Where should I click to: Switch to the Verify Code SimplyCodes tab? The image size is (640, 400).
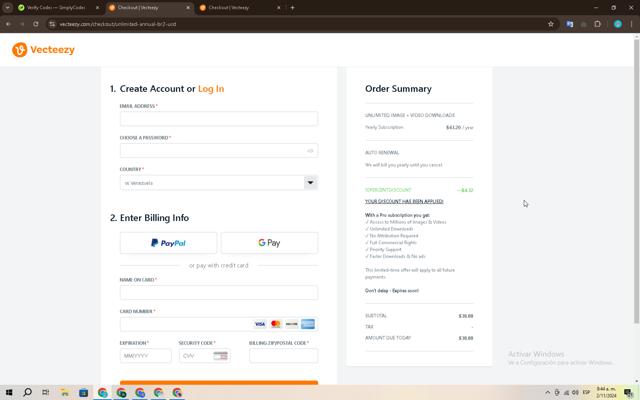(x=56, y=8)
